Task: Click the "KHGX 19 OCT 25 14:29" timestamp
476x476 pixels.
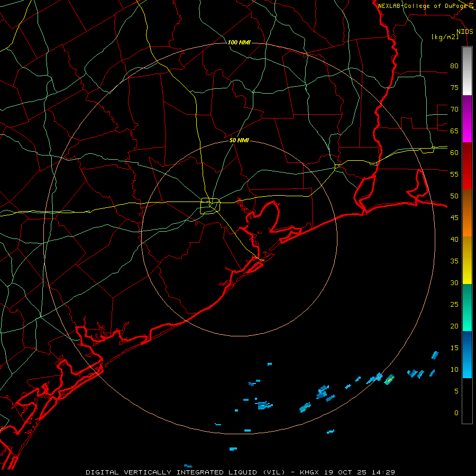Action: point(347,472)
